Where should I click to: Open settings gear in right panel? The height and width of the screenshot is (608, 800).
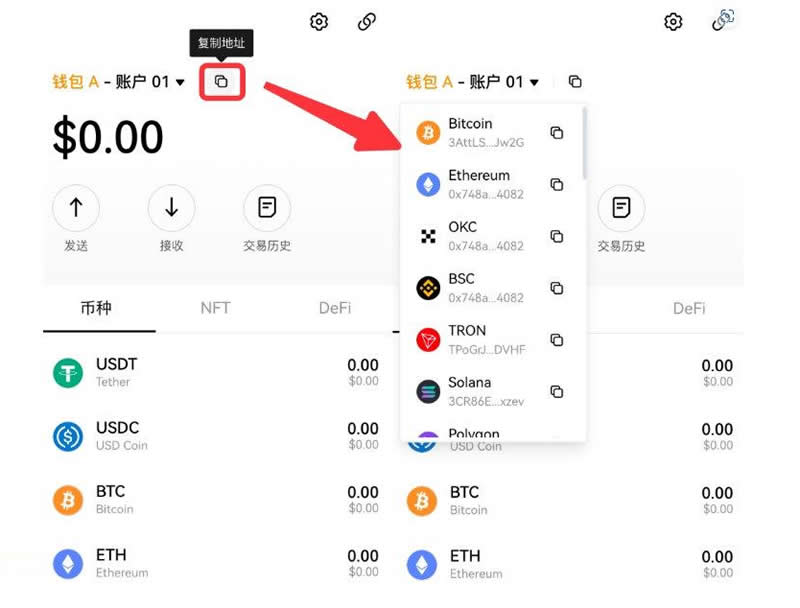click(673, 22)
